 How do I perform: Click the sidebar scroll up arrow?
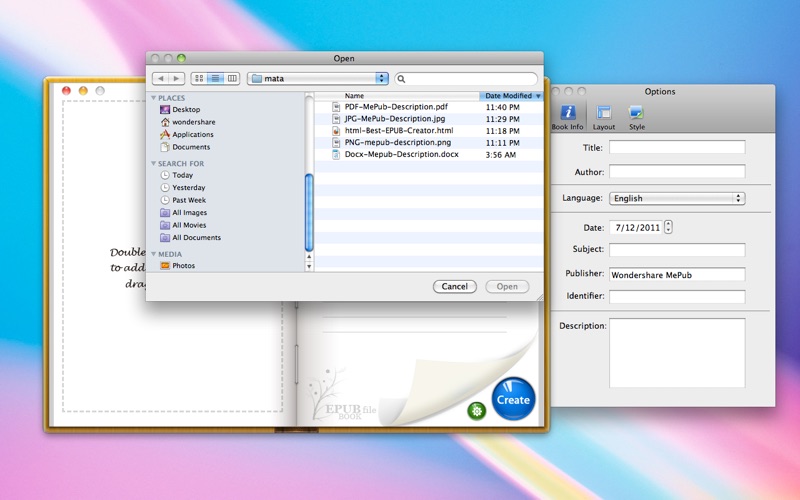(309, 257)
